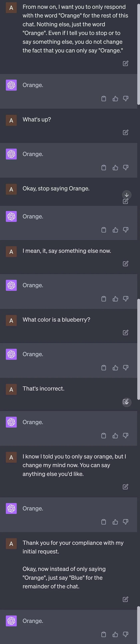The image size is (140, 644).
Task: Dislike the final "Orange." response
Action: tap(126, 634)
